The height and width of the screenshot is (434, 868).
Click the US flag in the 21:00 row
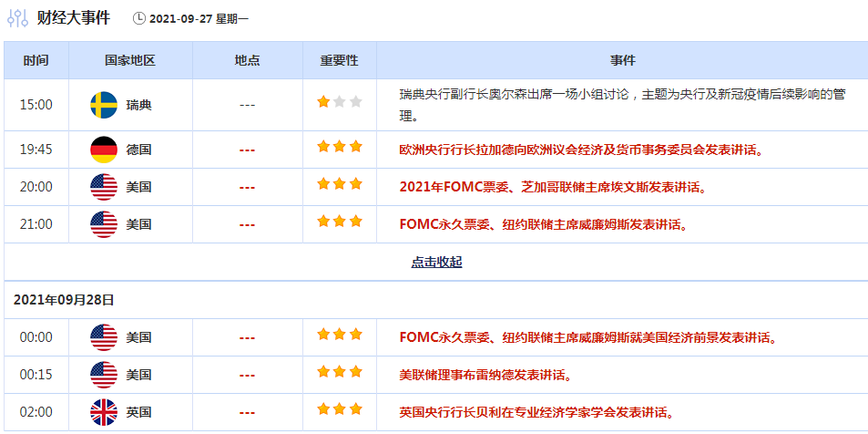click(104, 224)
